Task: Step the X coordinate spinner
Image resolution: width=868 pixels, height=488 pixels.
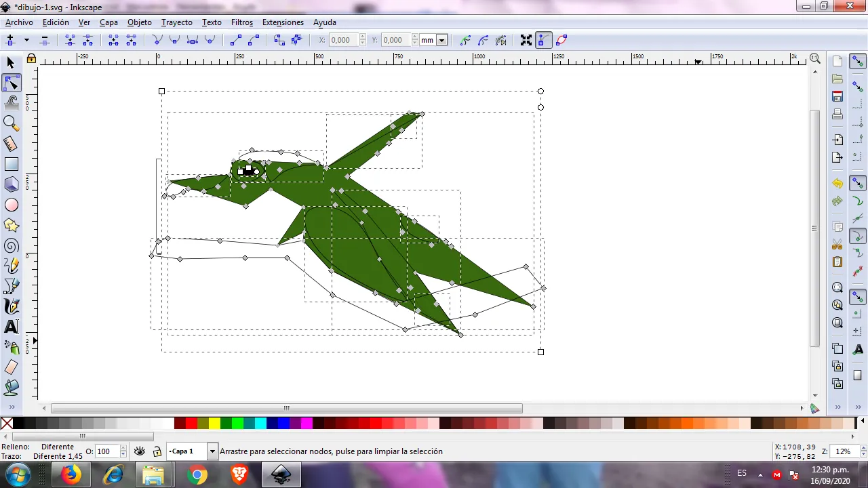Action: pyautogui.click(x=362, y=41)
